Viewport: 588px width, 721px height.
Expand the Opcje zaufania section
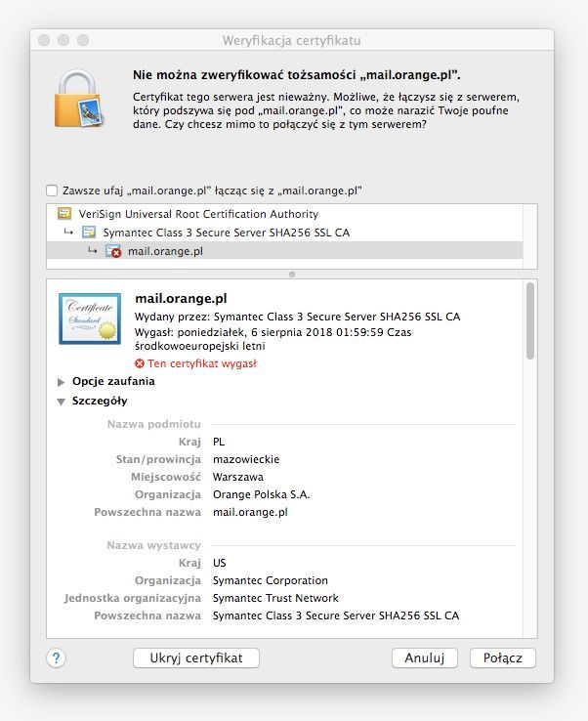pyautogui.click(x=62, y=382)
